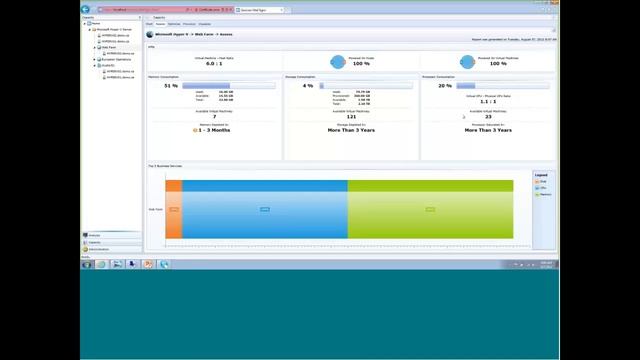640x360 pixels.
Task: Click the blue chart segment
Action: coord(265,209)
